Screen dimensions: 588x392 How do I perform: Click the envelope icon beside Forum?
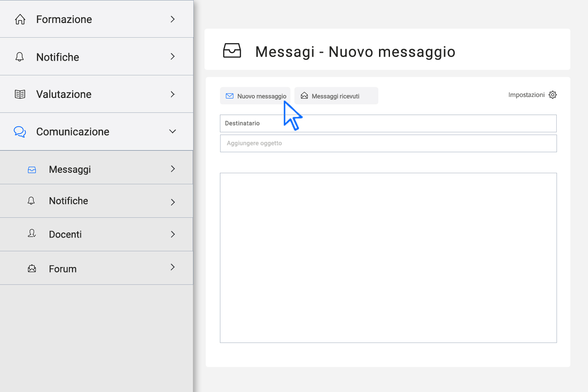32,268
